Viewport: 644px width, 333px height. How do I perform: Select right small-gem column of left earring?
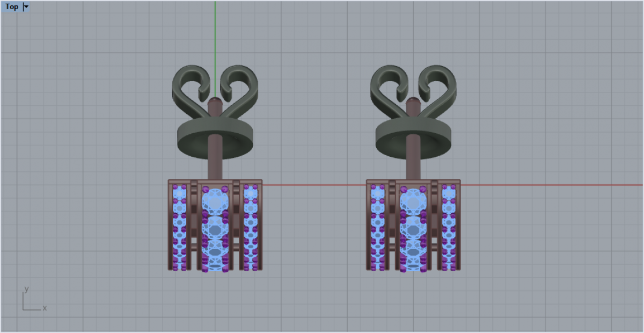coord(250,227)
